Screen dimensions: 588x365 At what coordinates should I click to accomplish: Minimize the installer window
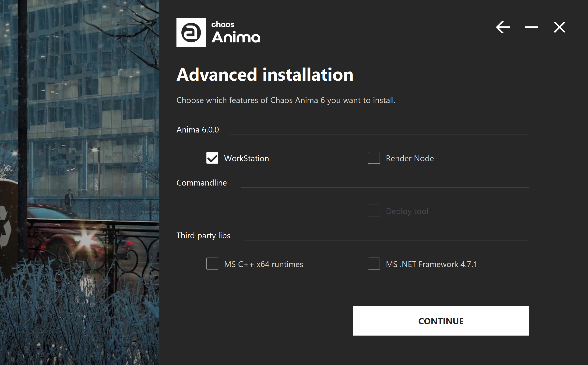(x=531, y=27)
